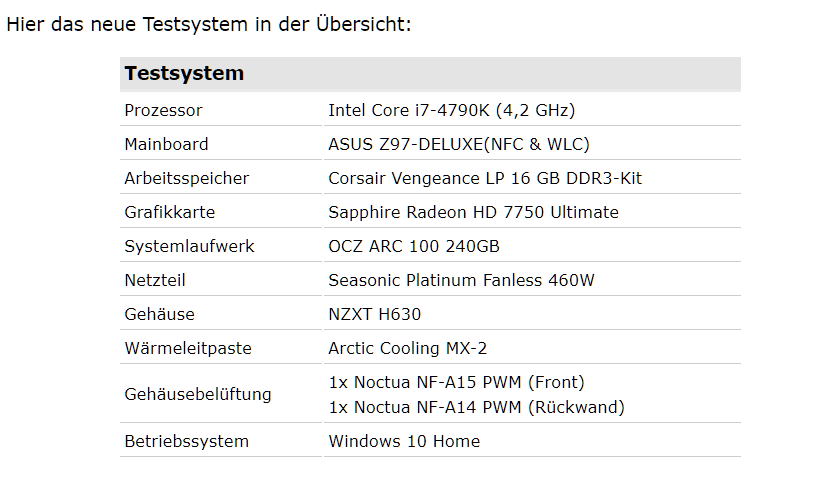
Task: Click the NZXT H630 case entry
Action: [x=375, y=314]
